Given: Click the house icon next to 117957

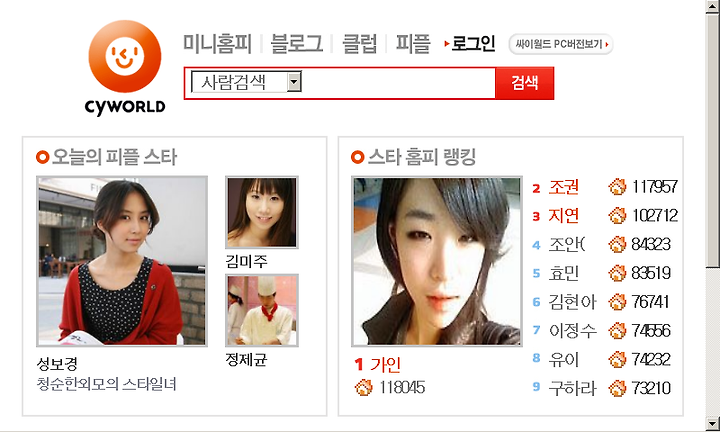Looking at the screenshot, I should click(x=617, y=187).
